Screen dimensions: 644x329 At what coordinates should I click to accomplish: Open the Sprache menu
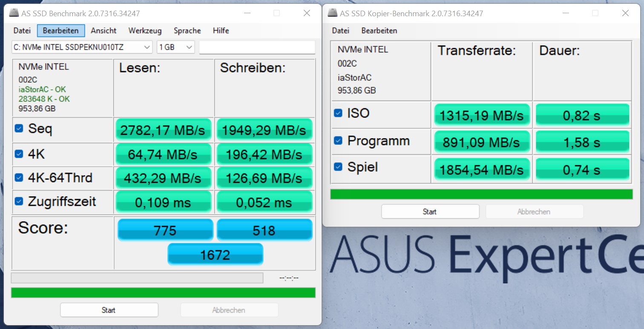187,31
